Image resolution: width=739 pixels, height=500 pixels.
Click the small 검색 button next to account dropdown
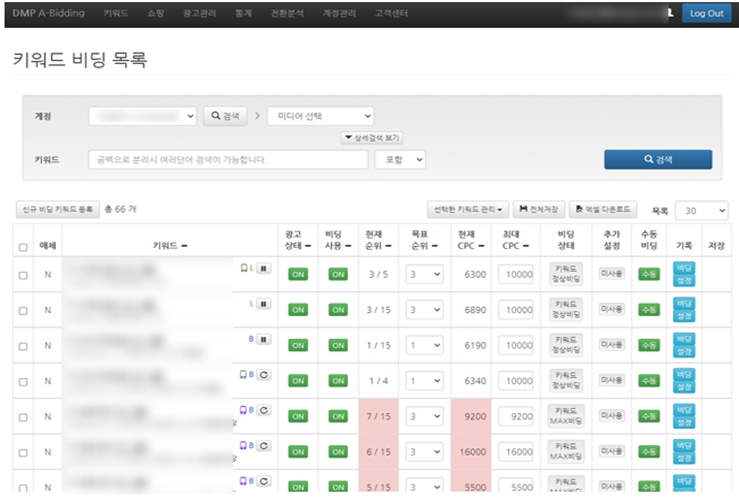tap(225, 116)
